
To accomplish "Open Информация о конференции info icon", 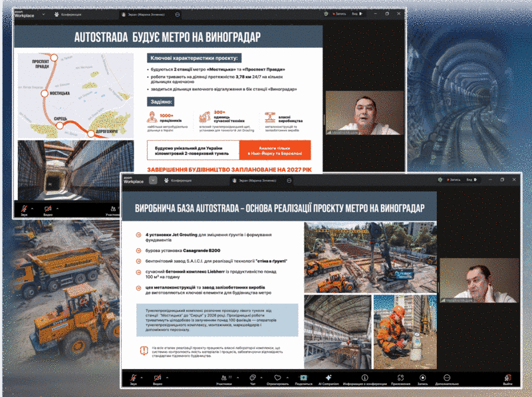I will (x=364, y=377).
